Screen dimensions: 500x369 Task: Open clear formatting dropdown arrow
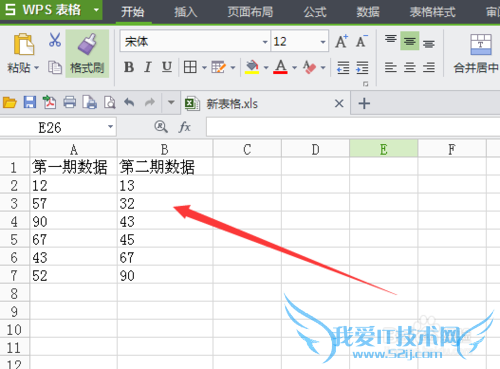coord(323,68)
